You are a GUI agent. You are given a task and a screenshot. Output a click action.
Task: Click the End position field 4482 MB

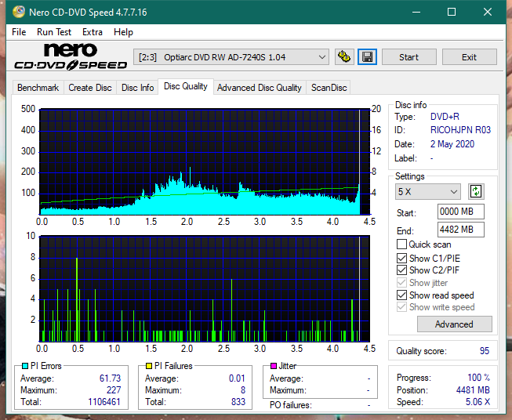[x=461, y=230]
